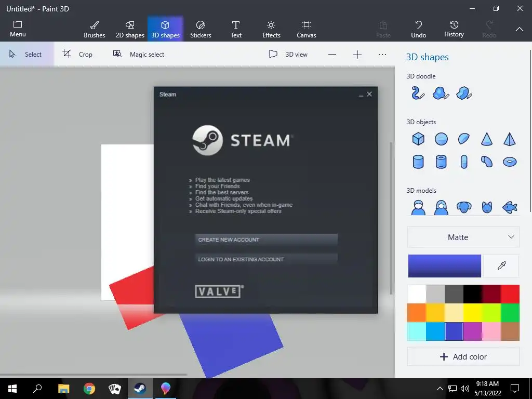Choose the indigo color swatch

coord(454,331)
